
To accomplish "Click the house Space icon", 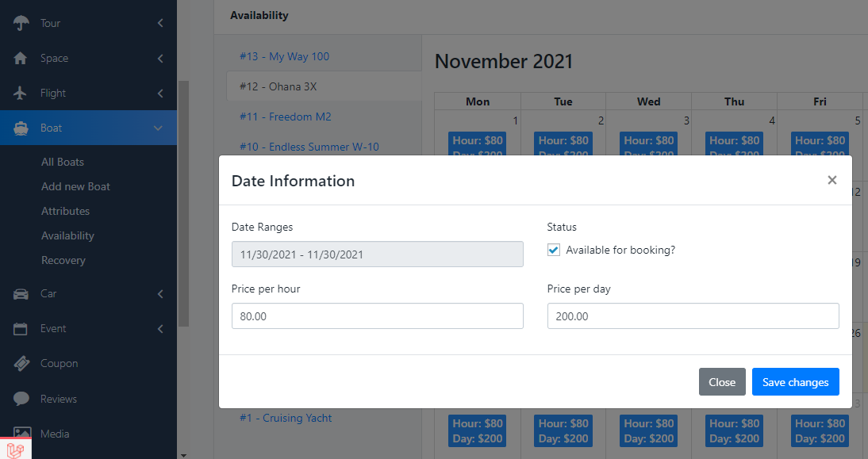I will pyautogui.click(x=21, y=58).
